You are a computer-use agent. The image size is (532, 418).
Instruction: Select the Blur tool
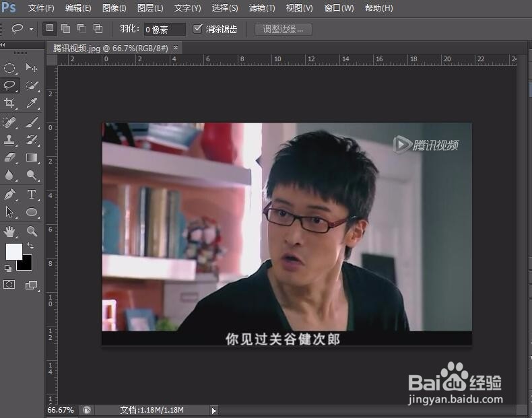(x=9, y=175)
